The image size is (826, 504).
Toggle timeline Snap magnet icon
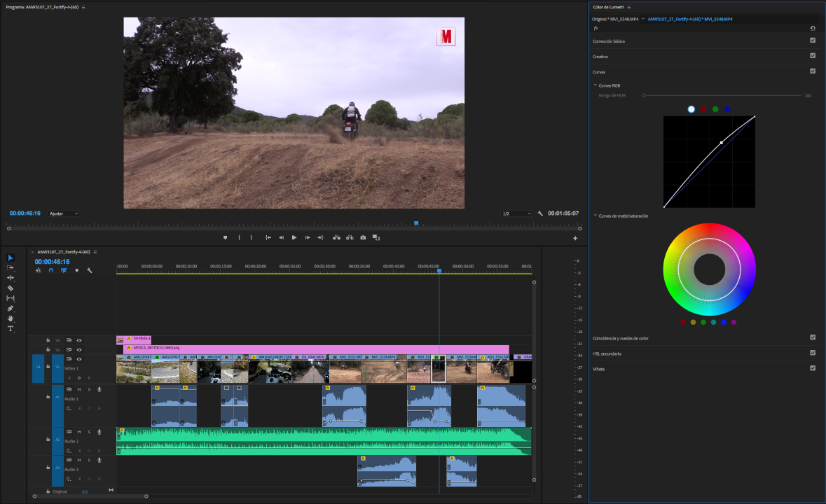[x=51, y=270]
